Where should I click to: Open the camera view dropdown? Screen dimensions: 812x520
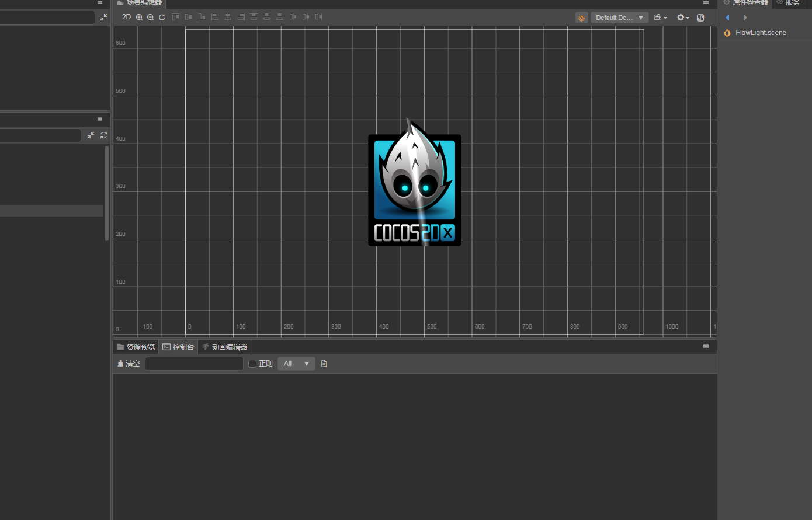660,18
